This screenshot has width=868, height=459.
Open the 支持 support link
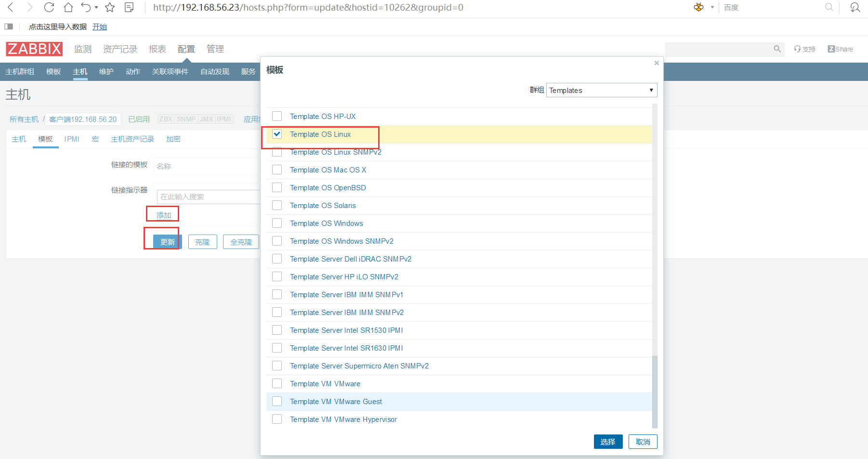[805, 49]
